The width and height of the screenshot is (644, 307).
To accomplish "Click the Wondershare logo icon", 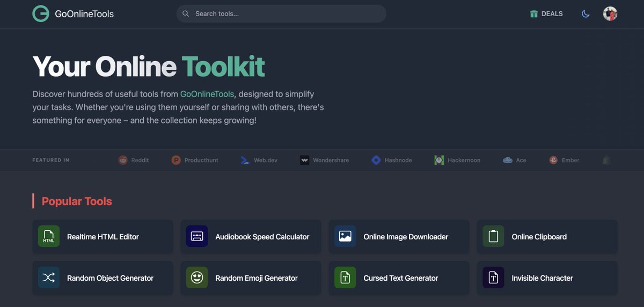I will click(x=304, y=160).
